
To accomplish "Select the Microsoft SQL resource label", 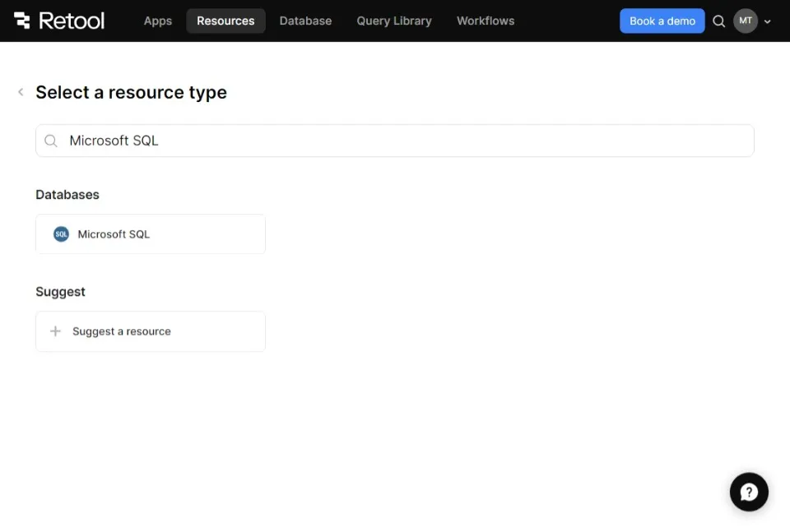I will pos(114,234).
